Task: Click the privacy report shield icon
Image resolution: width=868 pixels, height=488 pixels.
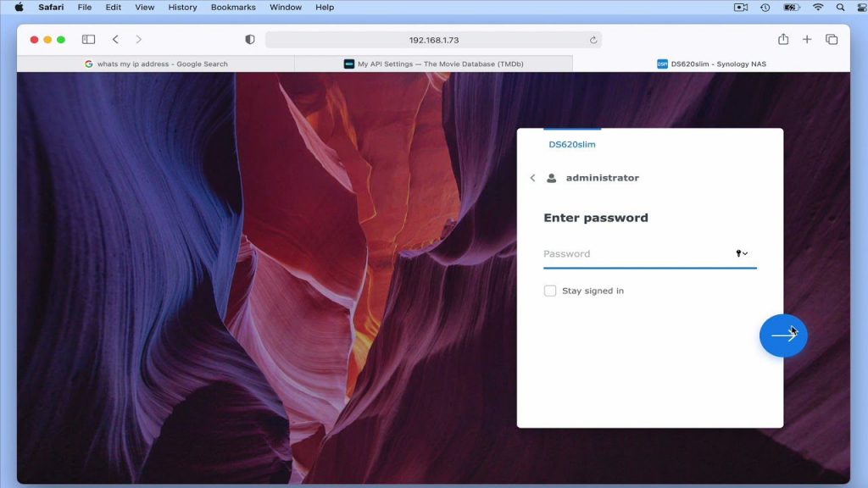Action: point(250,39)
